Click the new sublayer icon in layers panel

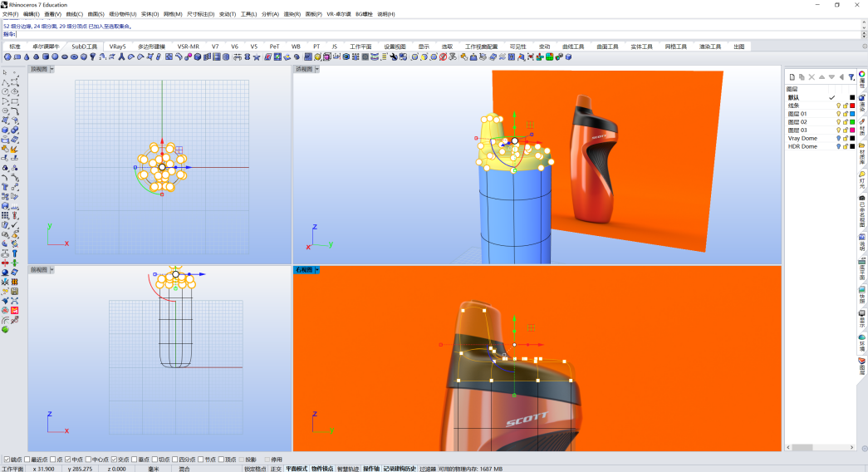point(802,77)
